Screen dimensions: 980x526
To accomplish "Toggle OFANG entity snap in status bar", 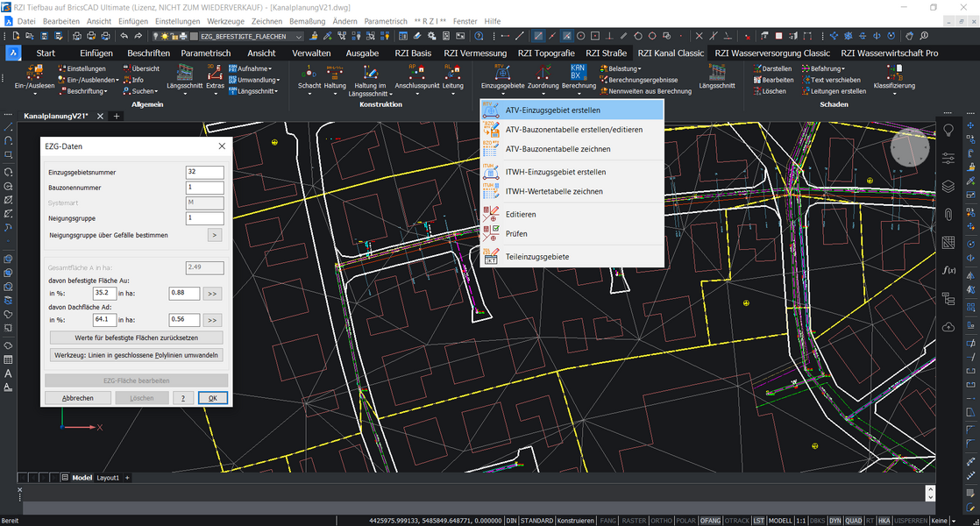I will (710, 521).
